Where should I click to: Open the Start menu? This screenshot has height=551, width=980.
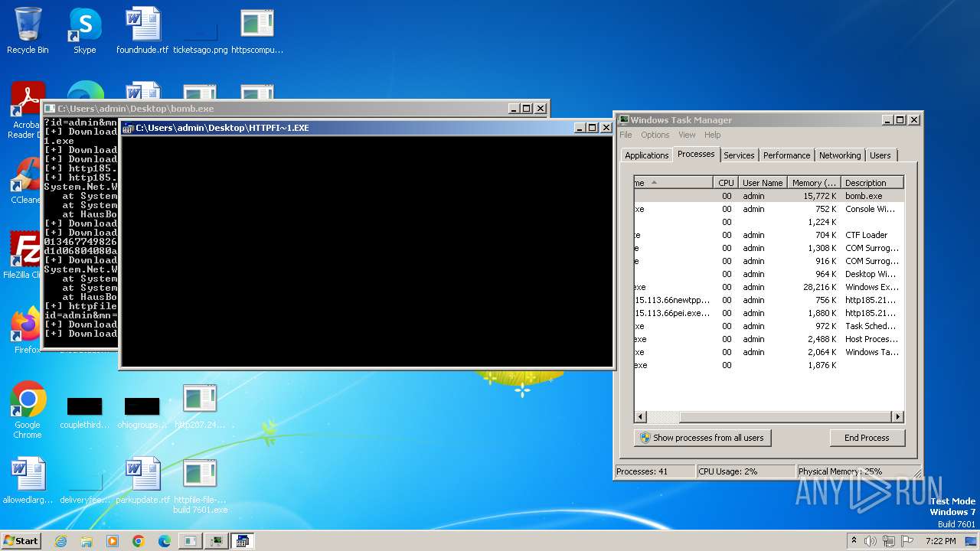21,541
